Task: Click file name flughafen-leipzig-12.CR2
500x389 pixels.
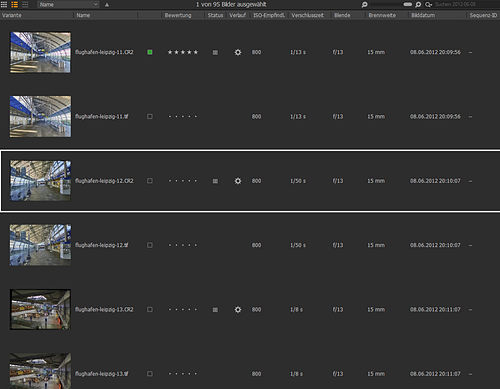Action: (x=104, y=181)
